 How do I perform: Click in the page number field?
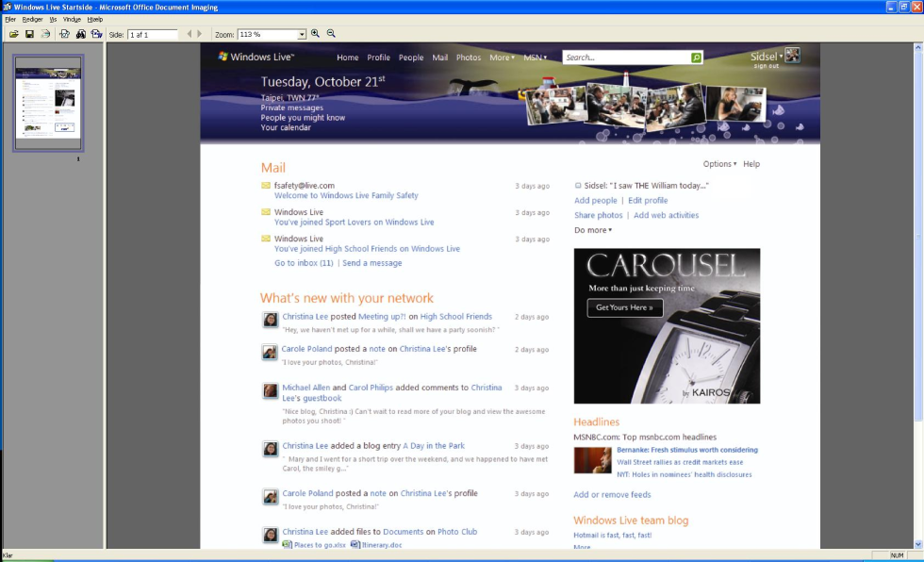153,35
